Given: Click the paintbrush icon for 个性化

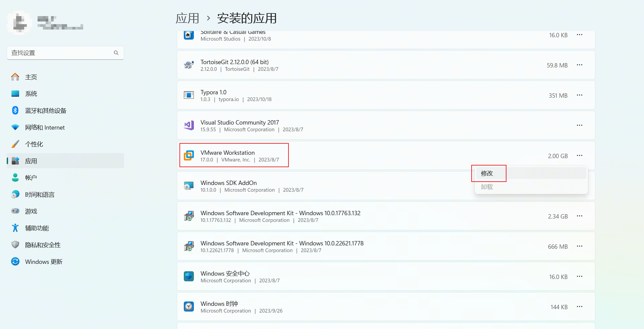Looking at the screenshot, I should (x=15, y=144).
